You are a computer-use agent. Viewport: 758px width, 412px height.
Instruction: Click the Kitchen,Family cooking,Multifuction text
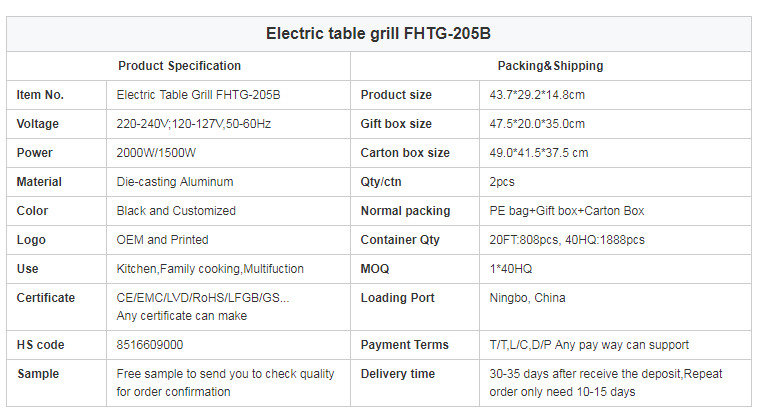210,269
